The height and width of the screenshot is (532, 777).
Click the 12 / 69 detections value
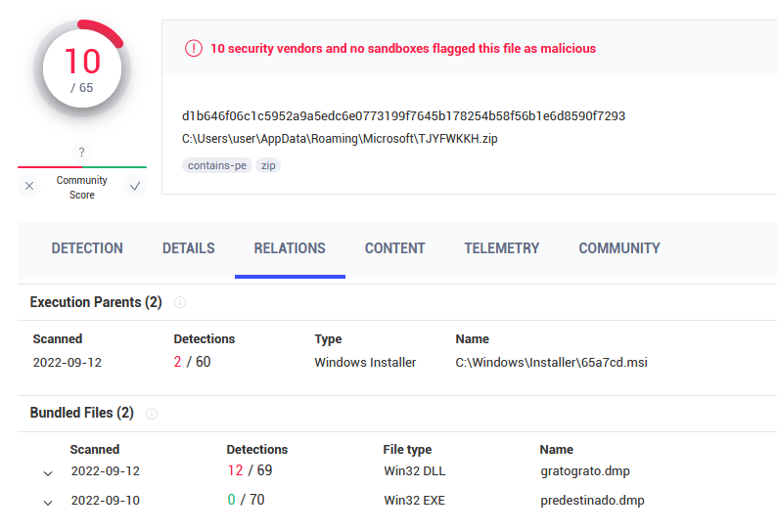[x=250, y=470]
